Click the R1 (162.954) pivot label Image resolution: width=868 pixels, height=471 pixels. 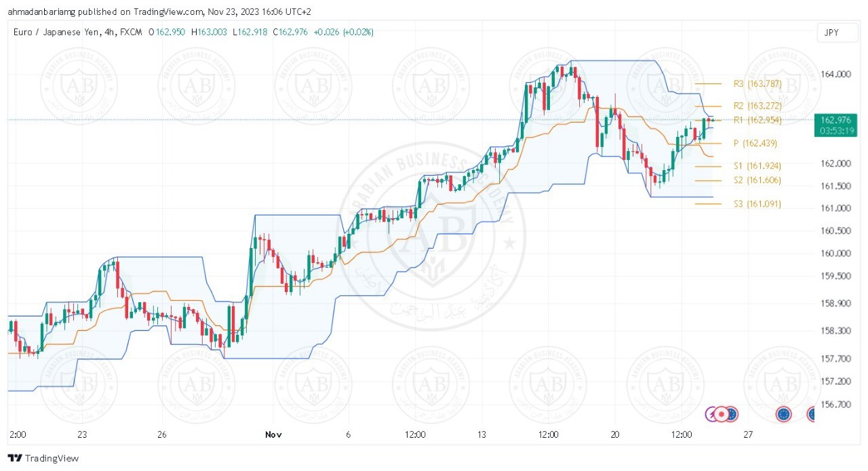click(x=757, y=120)
